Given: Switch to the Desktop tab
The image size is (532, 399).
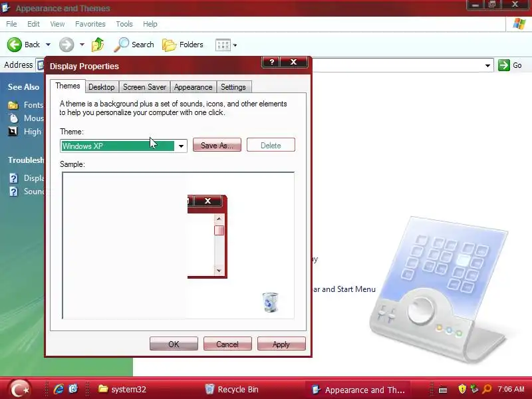Looking at the screenshot, I should [x=102, y=87].
